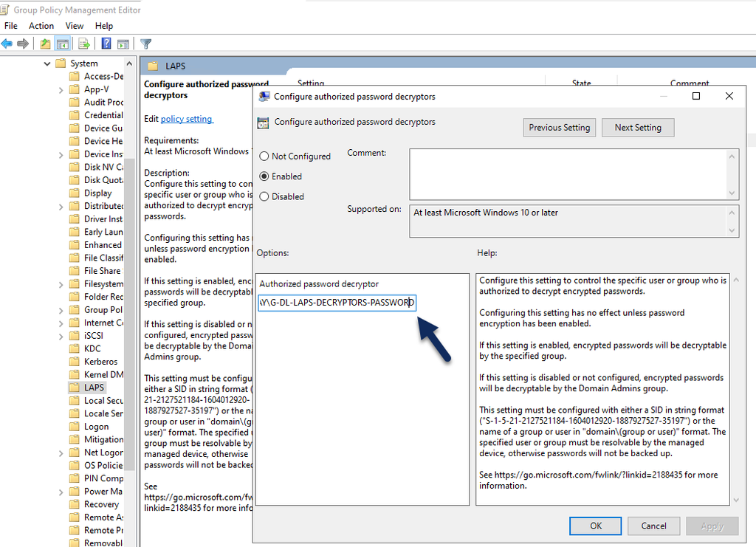
Task: Click the Setting column header
Action: tap(311, 83)
